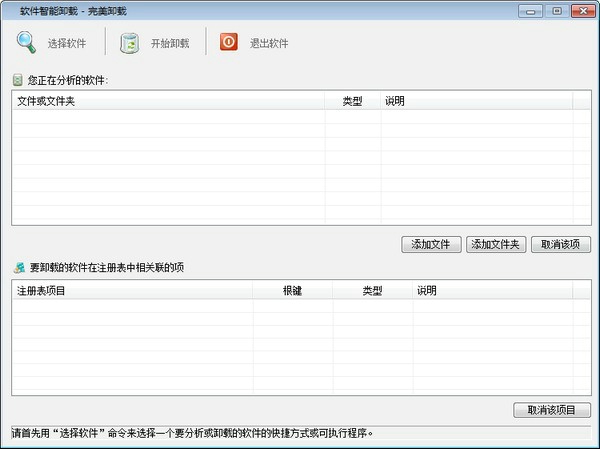Click the icon beside 您正在分析的软件
The image size is (600, 449).
18,79
